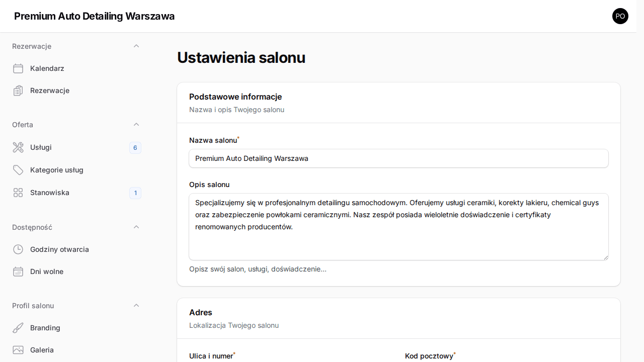
Task: Collapse the Rezerwacje sidebar section
Action: click(136, 46)
